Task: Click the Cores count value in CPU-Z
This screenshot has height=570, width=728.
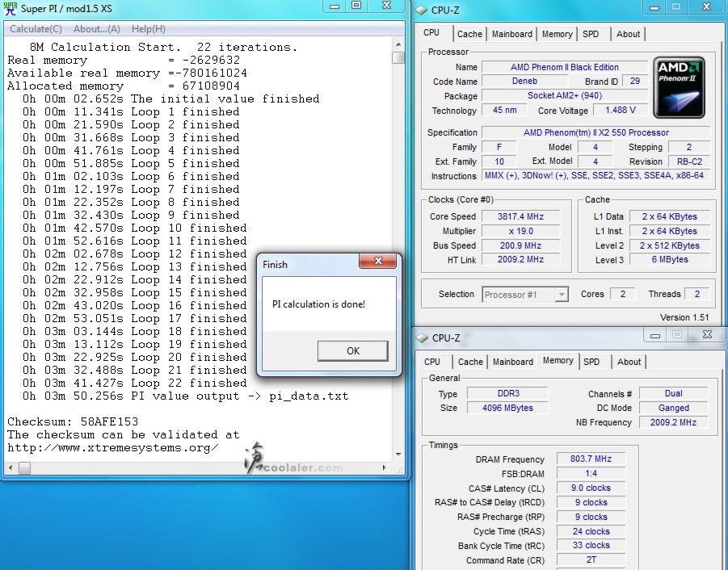Action: click(622, 294)
